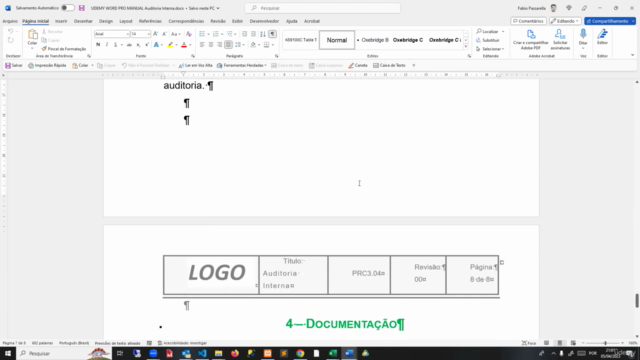
Task: Open the Editando mode dropdown
Action: pos(565,21)
